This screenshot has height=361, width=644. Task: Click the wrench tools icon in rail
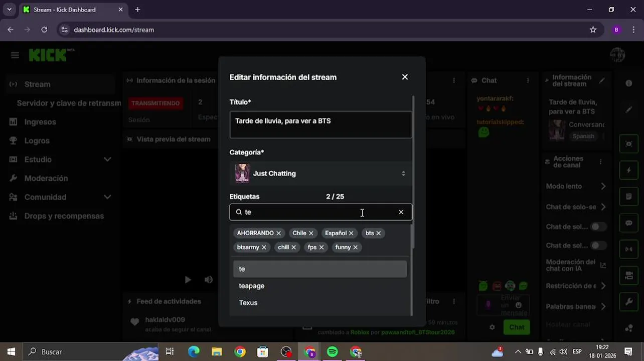(x=629, y=302)
